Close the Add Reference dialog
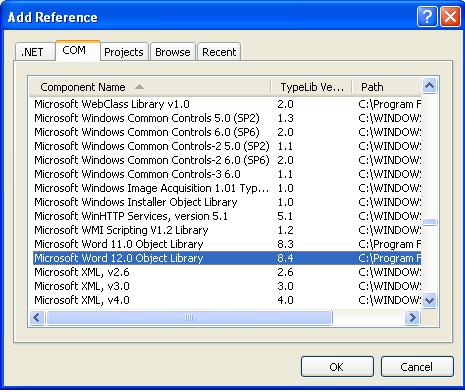The image size is (465, 392). (x=450, y=16)
